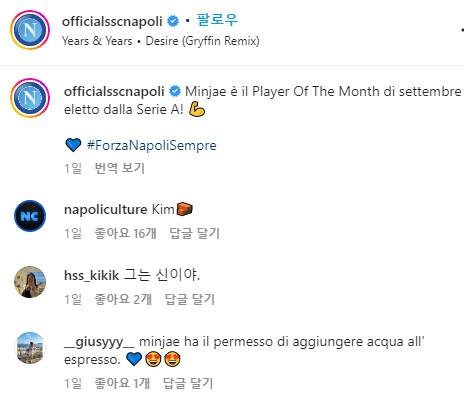Show the caption translation with 번역 보기
Viewport: 464px width, 394px height.
coord(120,168)
